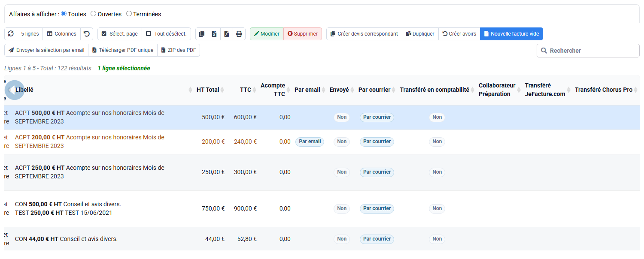Click the Par email badge in 200,00 € row
The image size is (644, 259).
pos(310,142)
